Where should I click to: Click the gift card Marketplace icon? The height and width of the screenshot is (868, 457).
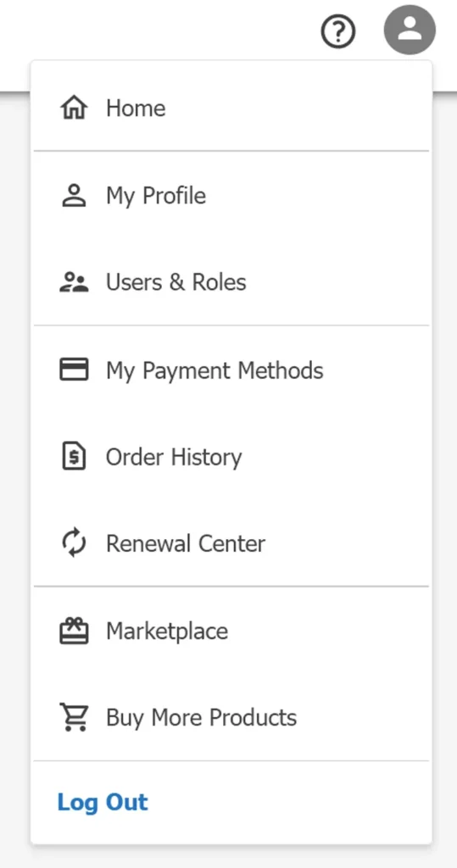click(x=74, y=631)
